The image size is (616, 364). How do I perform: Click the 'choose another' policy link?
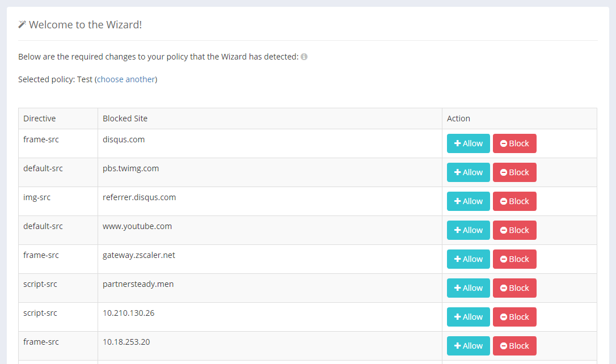126,79
